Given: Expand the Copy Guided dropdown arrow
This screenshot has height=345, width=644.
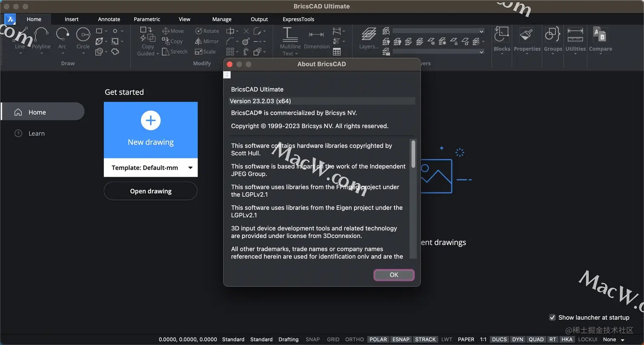Looking at the screenshot, I should 158,54.
